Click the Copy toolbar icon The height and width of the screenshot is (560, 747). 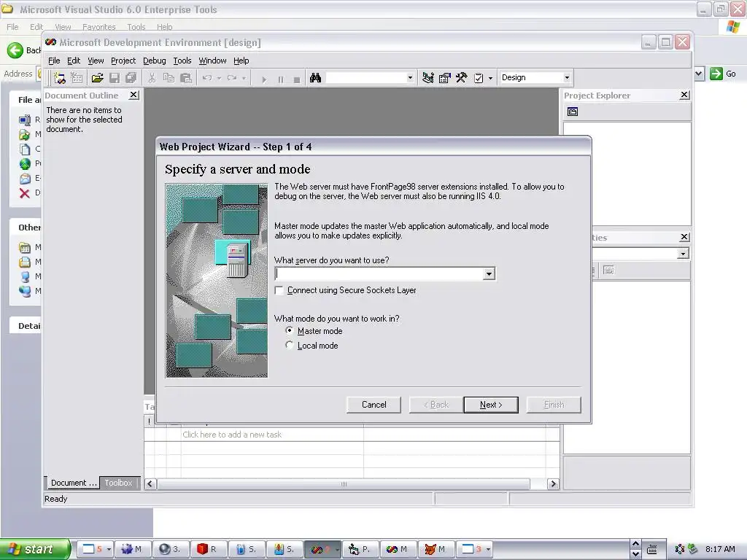169,77
